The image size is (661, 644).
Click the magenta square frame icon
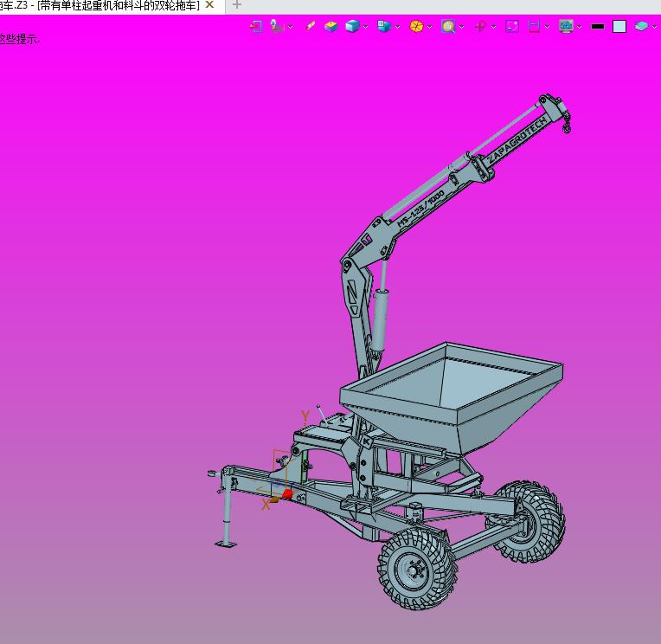[x=512, y=26]
